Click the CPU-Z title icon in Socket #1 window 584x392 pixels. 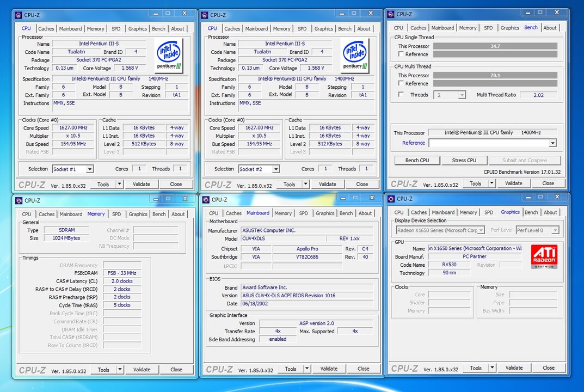click(x=19, y=15)
